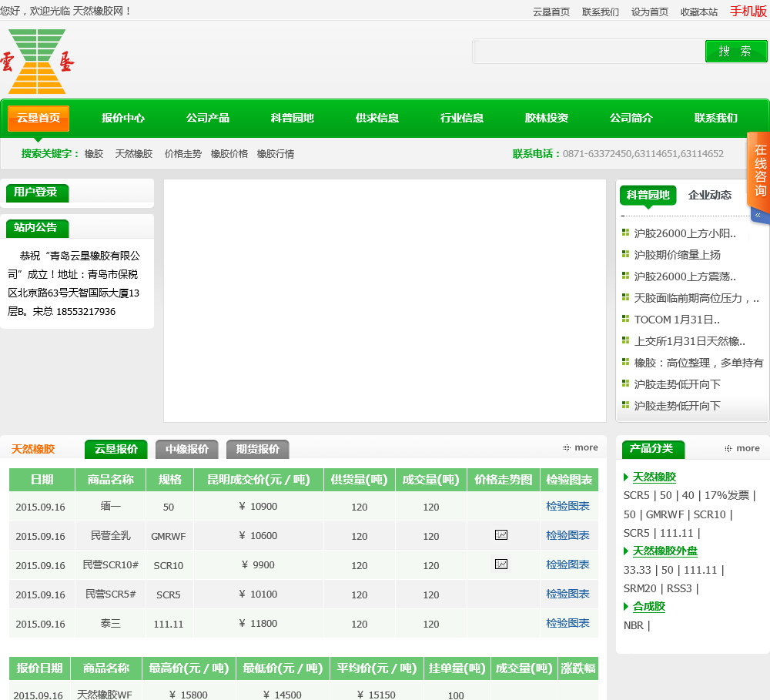
Task: Open 检验图表 link for 缅一 row
Action: click(567, 506)
